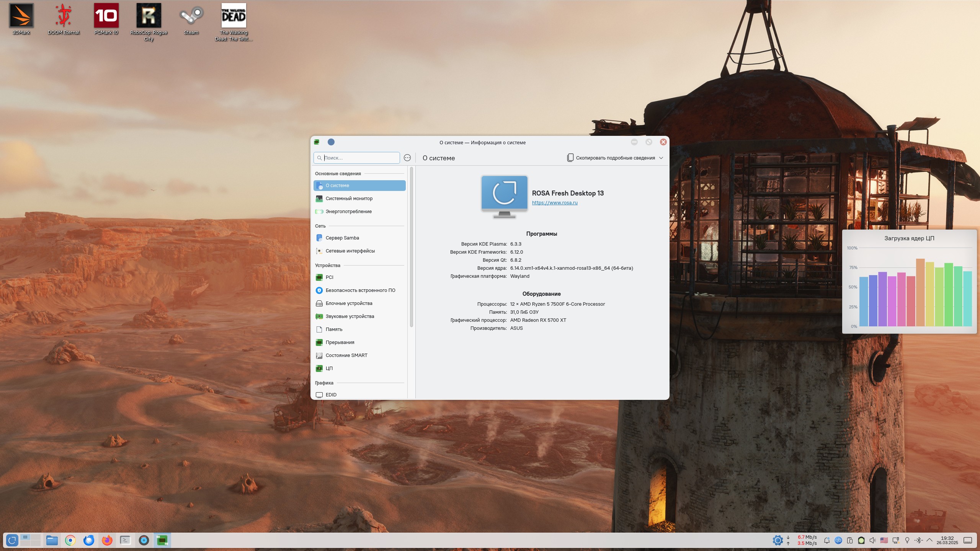Select Состояние SMART in the sidebar
980x551 pixels.
[x=346, y=355]
